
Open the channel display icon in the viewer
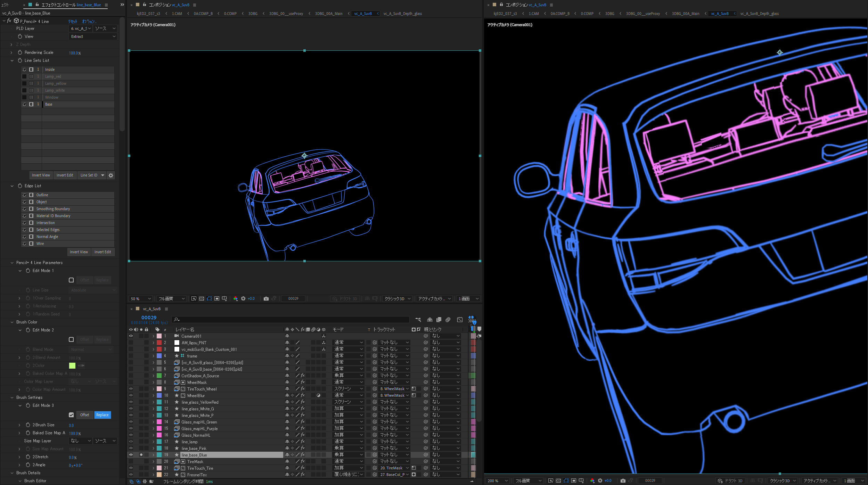pos(236,298)
